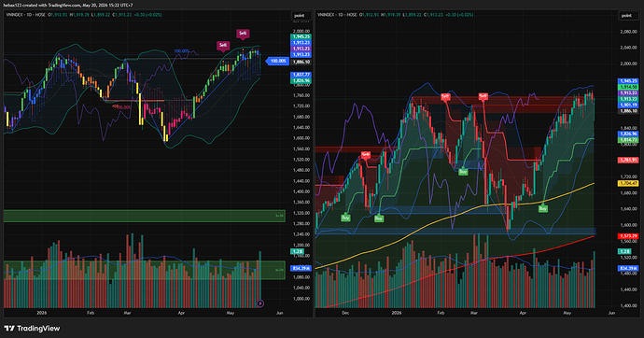644x338 pixels.
Task: Click the 834.39M volume label on left chart
Action: click(x=301, y=268)
